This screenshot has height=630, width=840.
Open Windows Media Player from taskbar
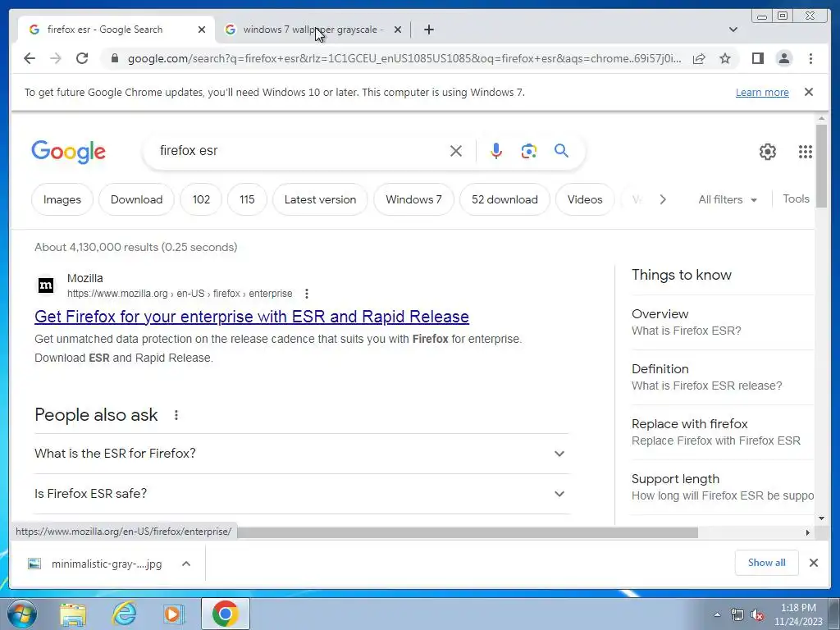[174, 614]
